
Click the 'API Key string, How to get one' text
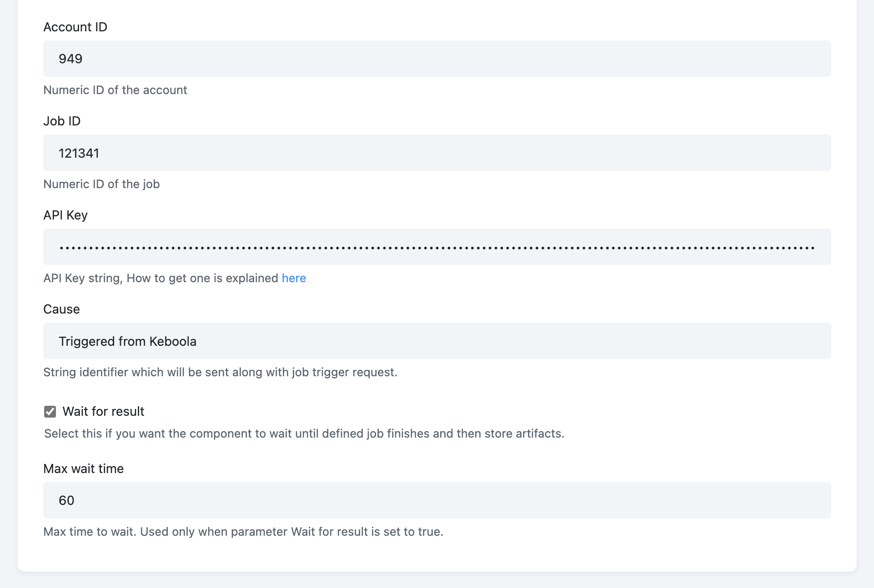pyautogui.click(x=161, y=278)
